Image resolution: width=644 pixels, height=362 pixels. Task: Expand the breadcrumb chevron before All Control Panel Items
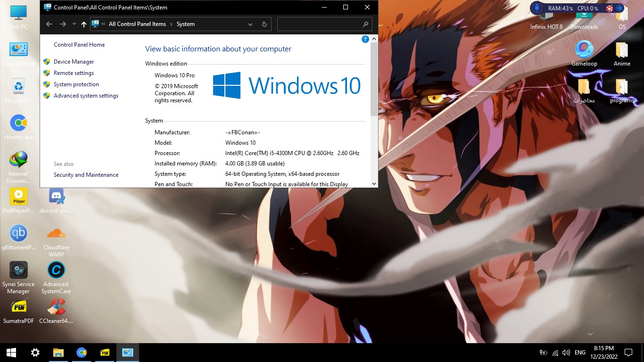coord(103,24)
